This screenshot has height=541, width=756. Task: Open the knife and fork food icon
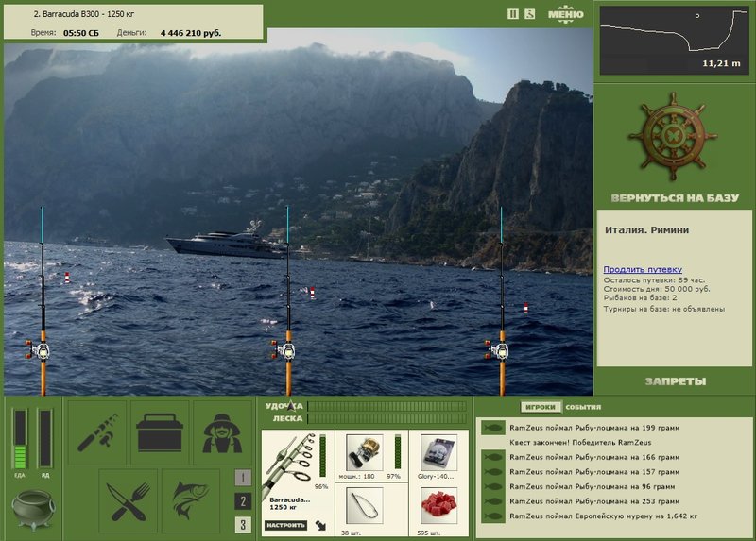pyautogui.click(x=129, y=501)
